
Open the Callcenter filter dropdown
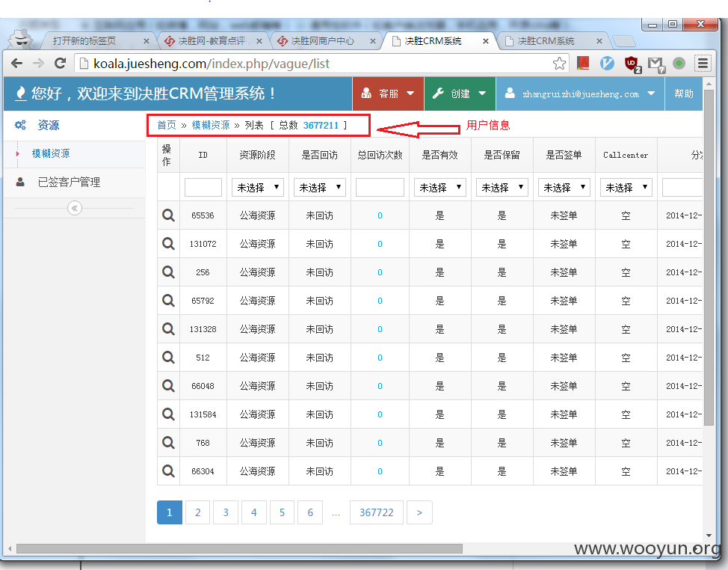pyautogui.click(x=626, y=187)
